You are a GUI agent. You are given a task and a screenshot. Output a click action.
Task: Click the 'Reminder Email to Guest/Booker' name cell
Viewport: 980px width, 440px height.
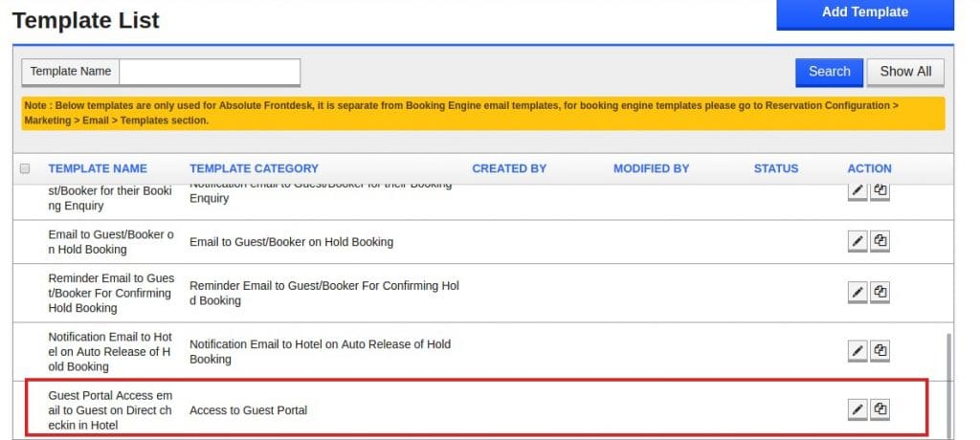111,293
